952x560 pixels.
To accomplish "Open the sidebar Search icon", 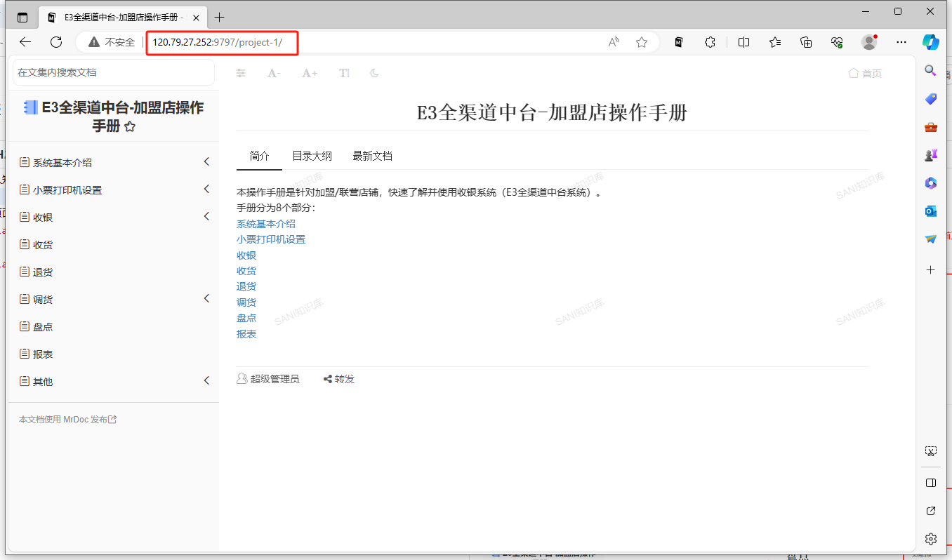I will pos(931,71).
